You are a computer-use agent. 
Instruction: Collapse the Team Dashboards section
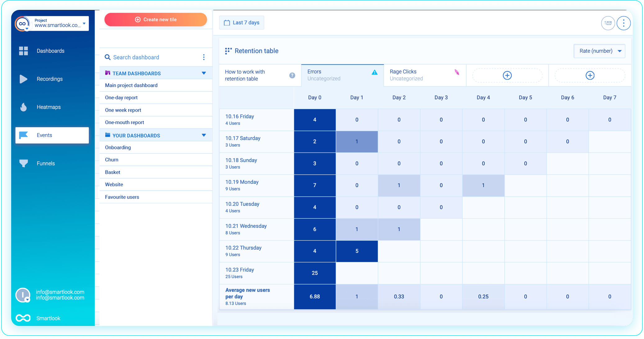(204, 73)
